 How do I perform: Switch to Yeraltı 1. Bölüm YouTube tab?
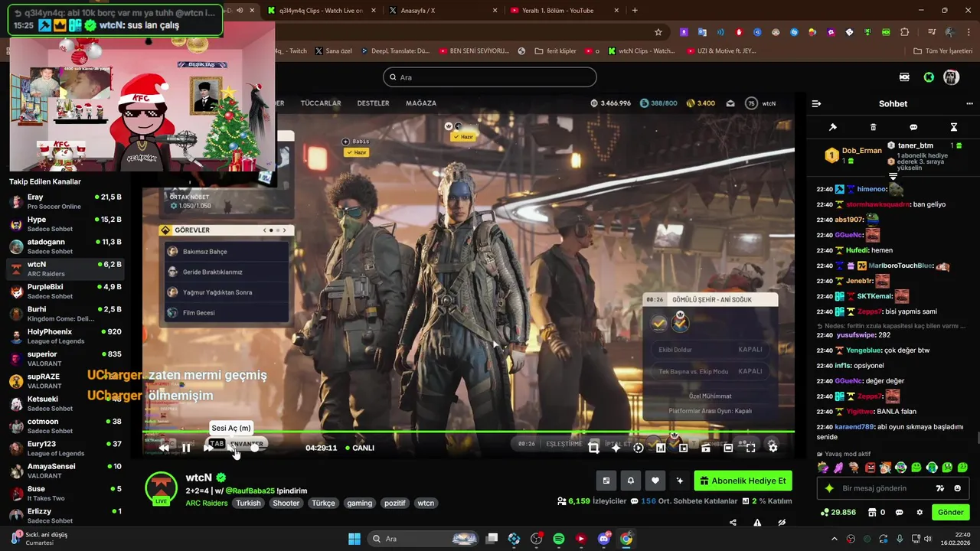click(563, 11)
